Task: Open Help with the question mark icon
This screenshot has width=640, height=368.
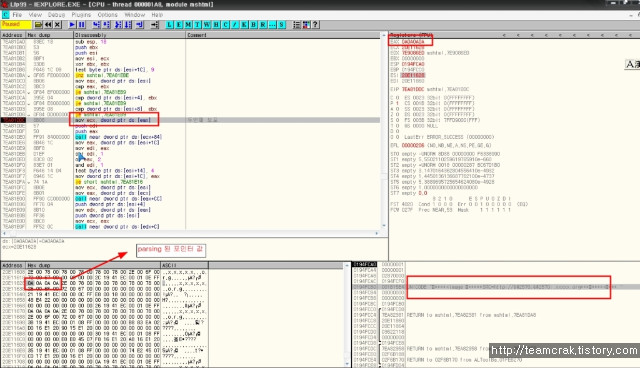Action: click(x=315, y=25)
